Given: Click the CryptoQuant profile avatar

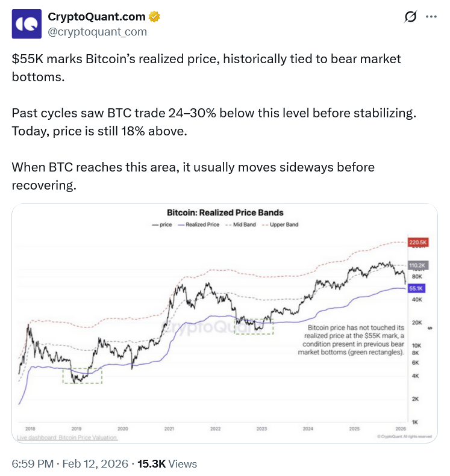Looking at the screenshot, I should click(x=27, y=24).
